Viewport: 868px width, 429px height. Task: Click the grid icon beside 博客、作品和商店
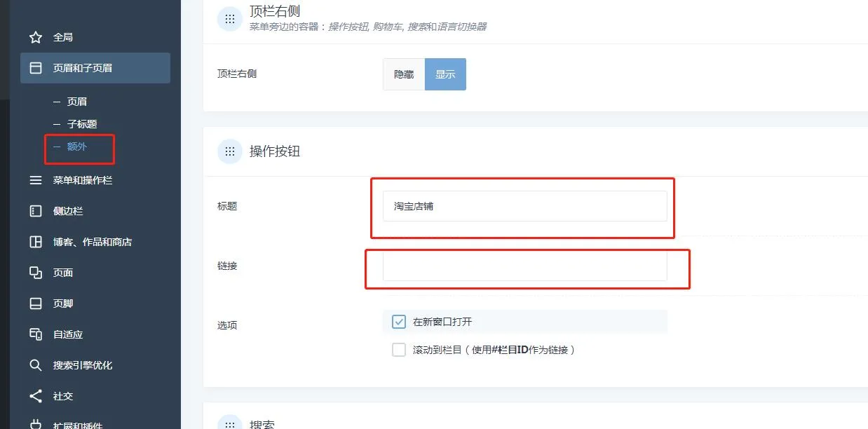click(36, 242)
